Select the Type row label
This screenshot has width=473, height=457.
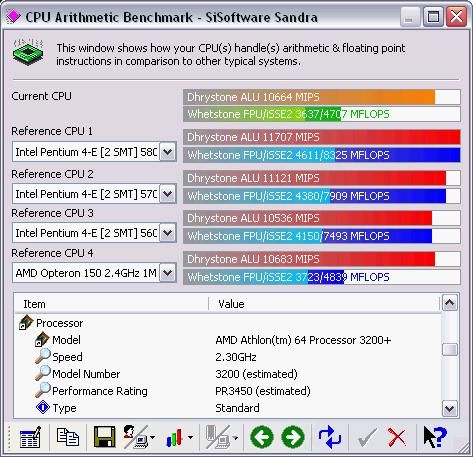[64, 408]
